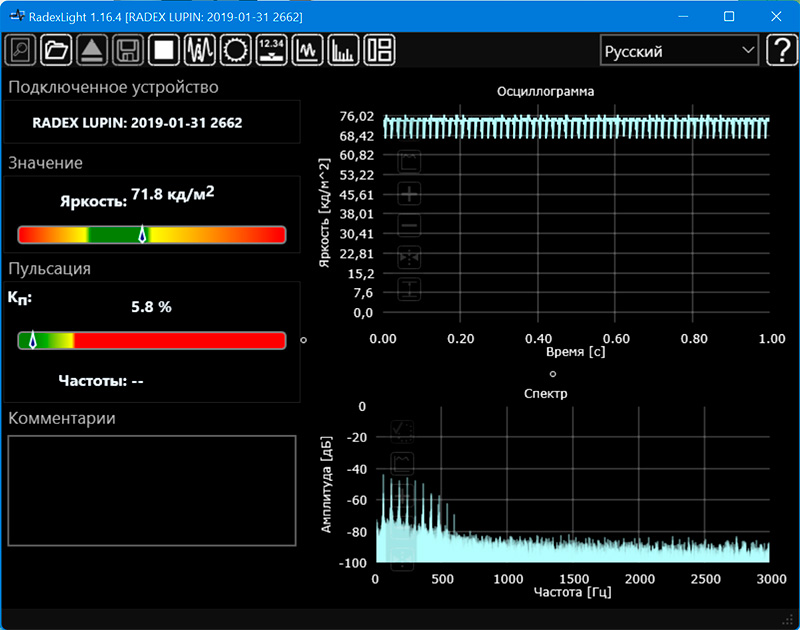Image resolution: width=800 pixels, height=630 pixels.
Task: Click the search device magnifier icon
Action: click(21, 50)
